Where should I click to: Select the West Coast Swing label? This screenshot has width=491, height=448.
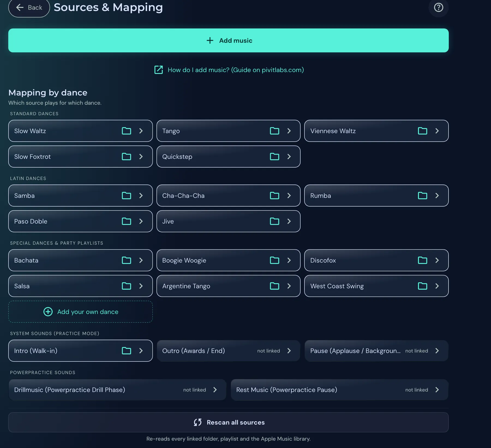[337, 286]
